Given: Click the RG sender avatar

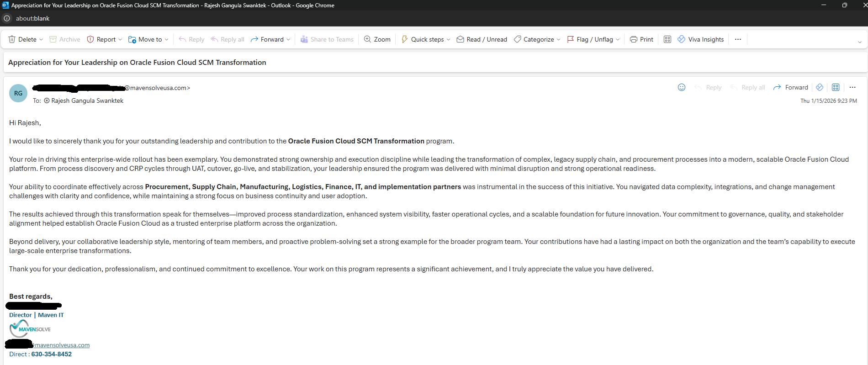Looking at the screenshot, I should 18,93.
